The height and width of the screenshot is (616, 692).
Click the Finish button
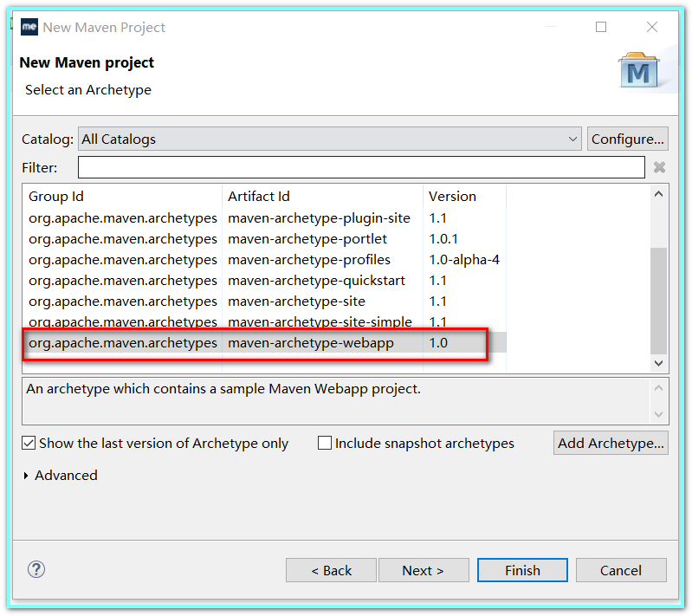(522, 570)
